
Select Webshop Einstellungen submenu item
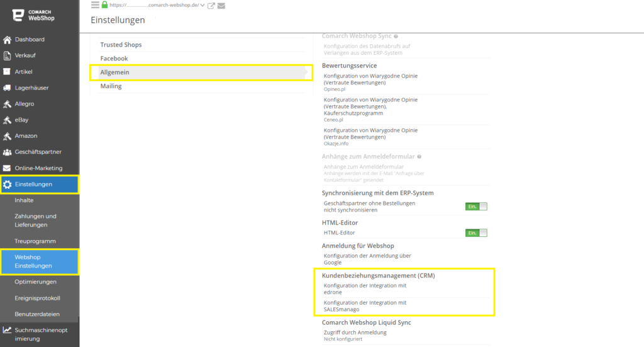[40, 261]
